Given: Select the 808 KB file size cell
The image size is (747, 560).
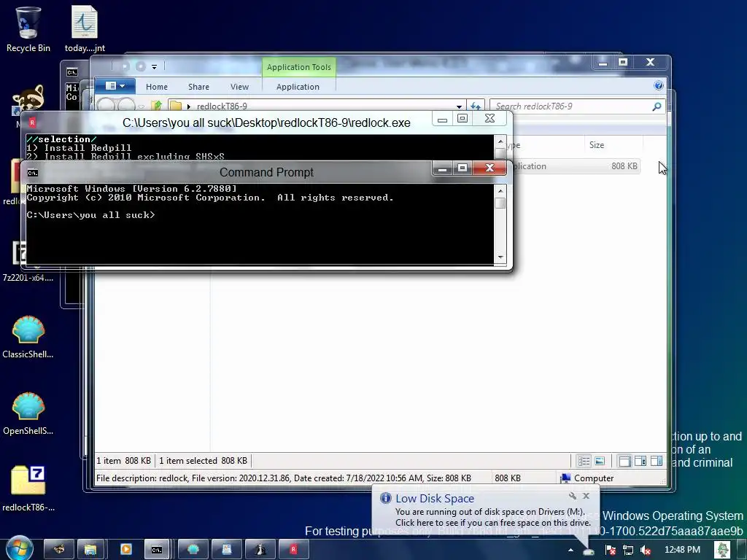Looking at the screenshot, I should point(624,166).
